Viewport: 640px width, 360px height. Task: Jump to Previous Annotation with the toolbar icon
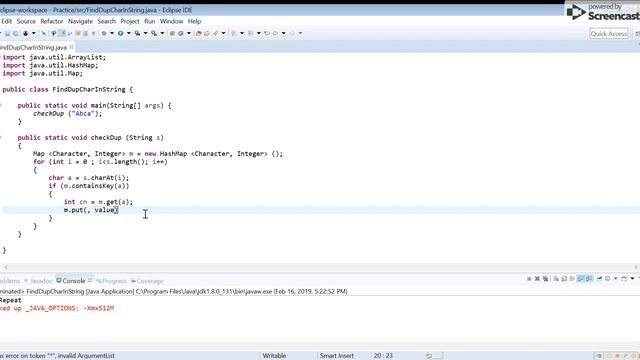(x=250, y=33)
